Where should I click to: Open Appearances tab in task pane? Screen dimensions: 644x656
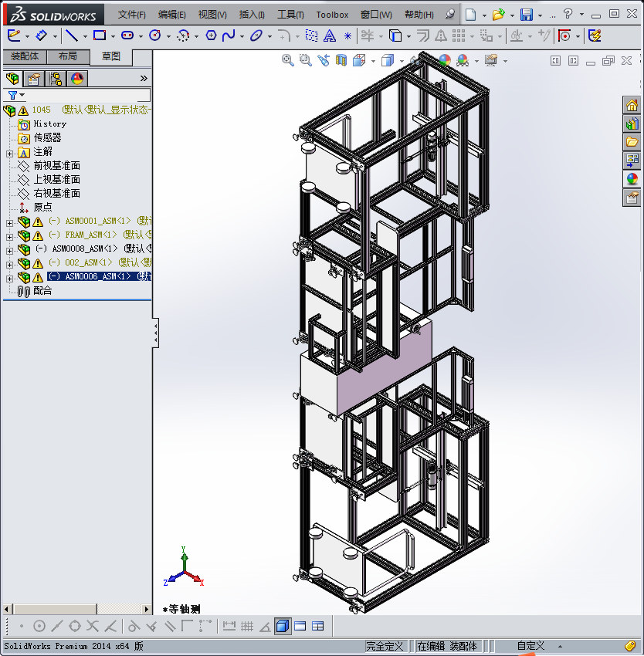[632, 179]
